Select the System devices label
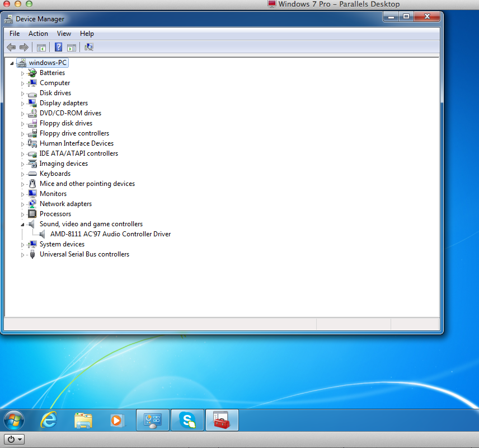479x448 pixels. tap(62, 244)
